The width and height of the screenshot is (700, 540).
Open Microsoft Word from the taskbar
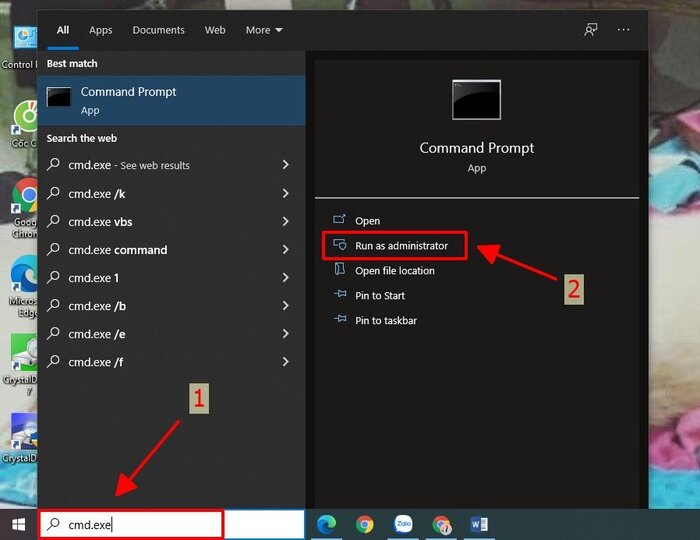(x=479, y=524)
